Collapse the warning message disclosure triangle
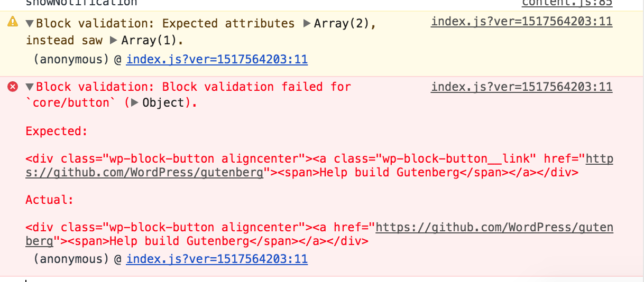 30,23
